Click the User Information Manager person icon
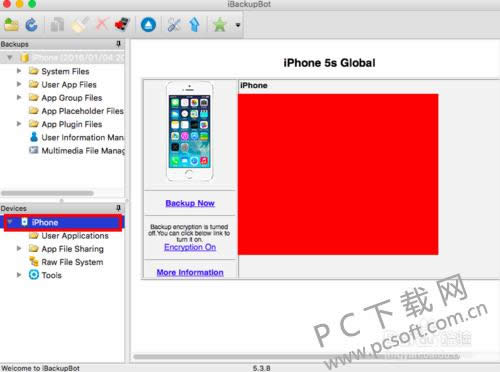 [34, 137]
